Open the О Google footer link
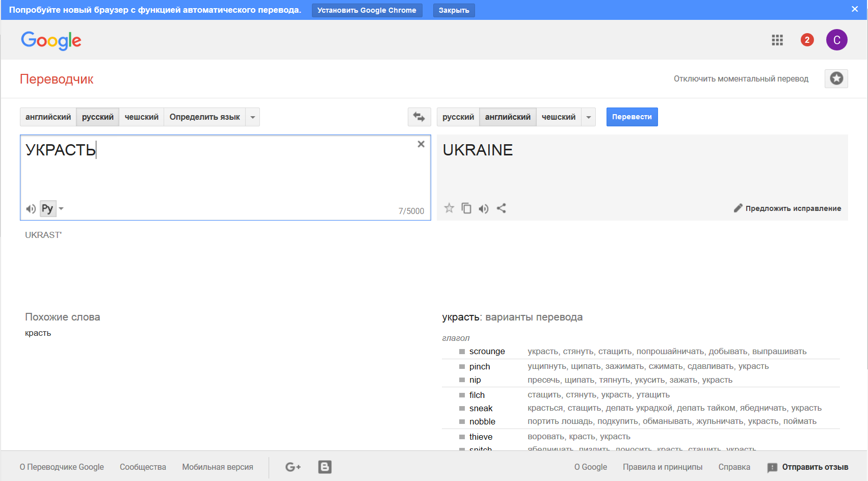The width and height of the screenshot is (868, 481). 591,467
